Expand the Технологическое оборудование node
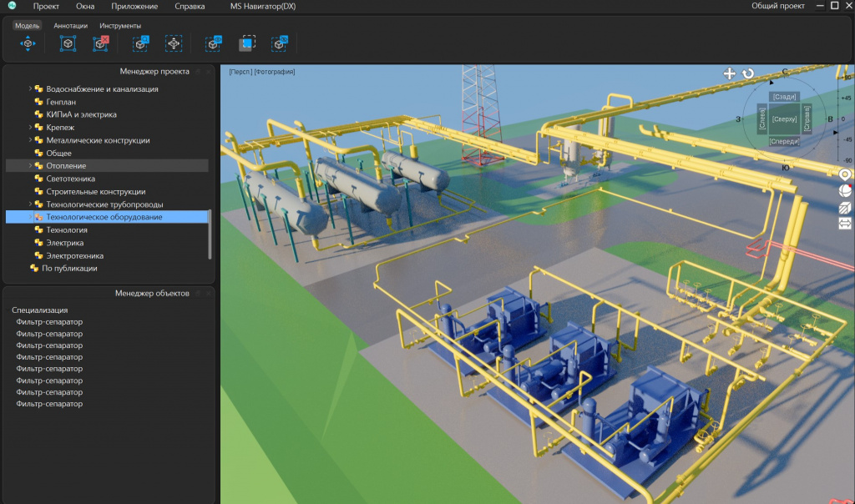855x504 pixels. [30, 217]
